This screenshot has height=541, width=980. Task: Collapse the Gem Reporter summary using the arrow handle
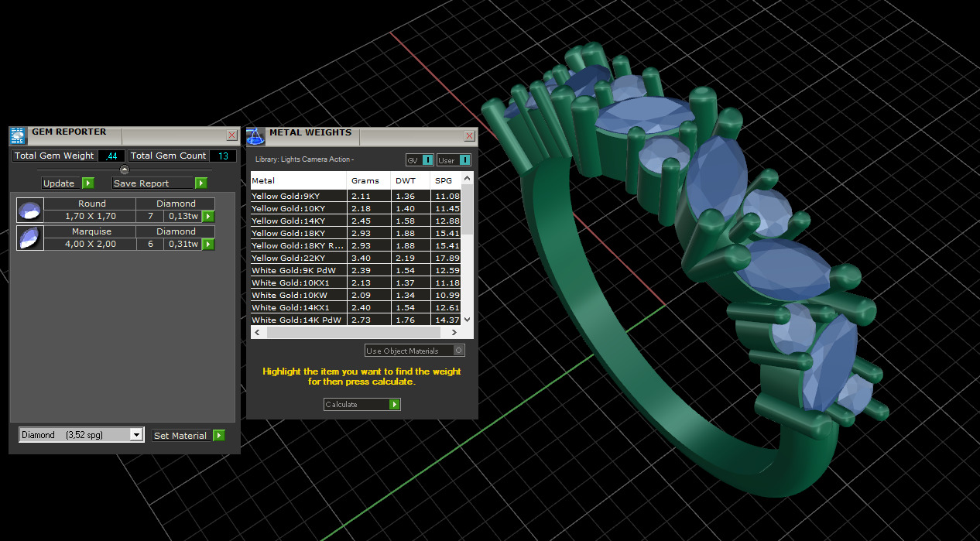coord(125,169)
